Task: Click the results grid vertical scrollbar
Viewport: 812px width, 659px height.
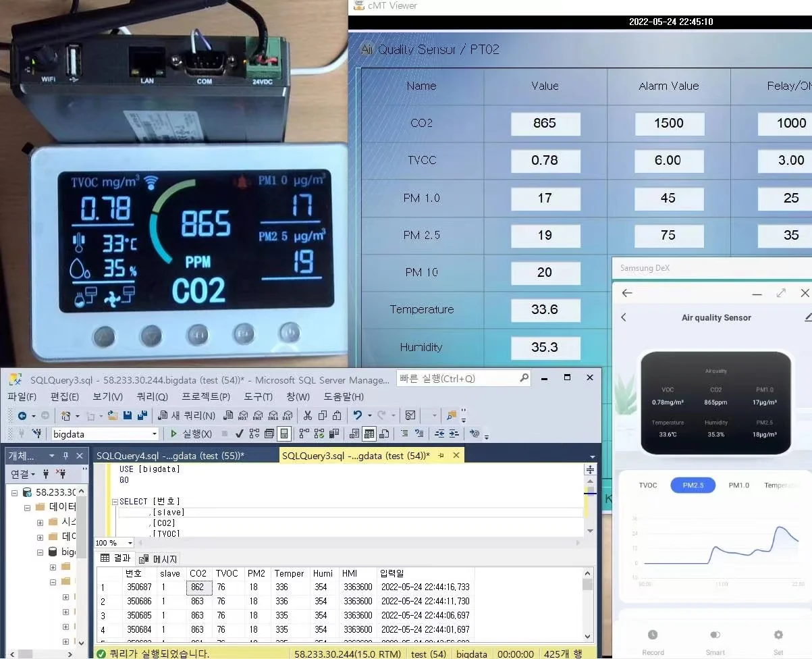Action: (587, 605)
